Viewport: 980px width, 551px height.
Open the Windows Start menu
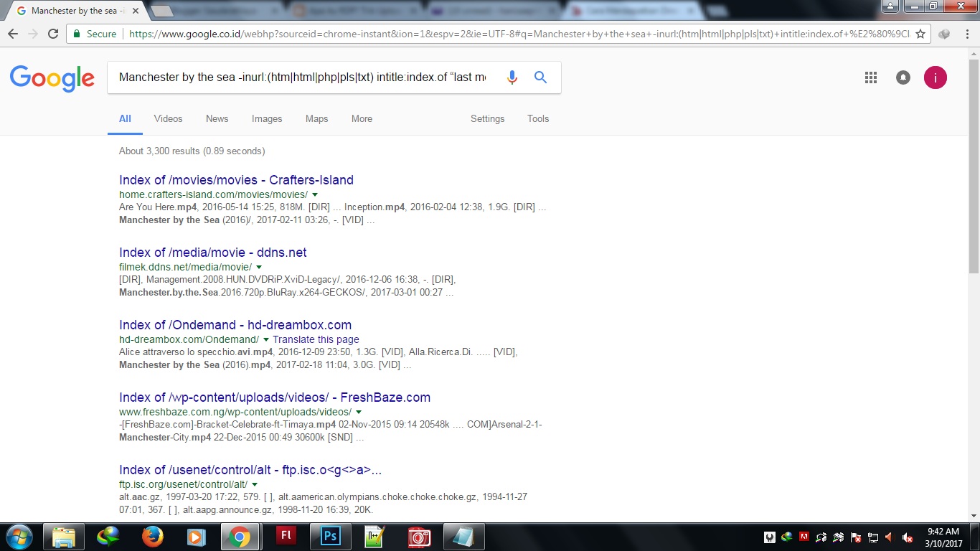(18, 537)
